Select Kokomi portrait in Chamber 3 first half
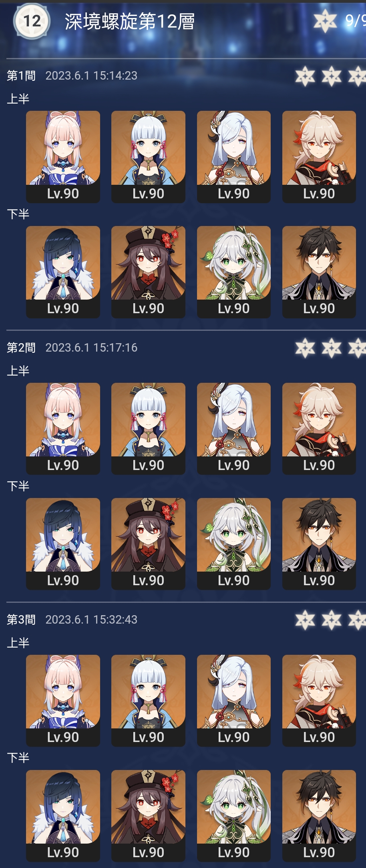 click(x=63, y=701)
